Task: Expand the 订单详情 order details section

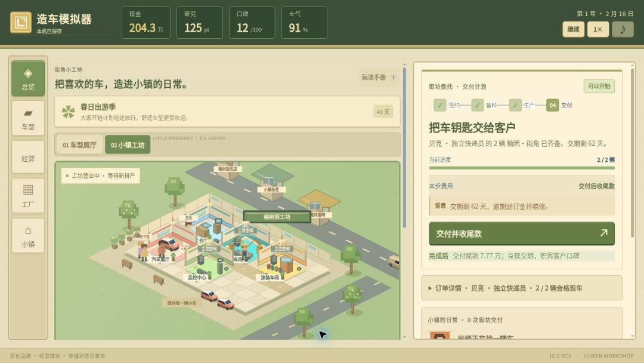Action: pyautogui.click(x=522, y=288)
